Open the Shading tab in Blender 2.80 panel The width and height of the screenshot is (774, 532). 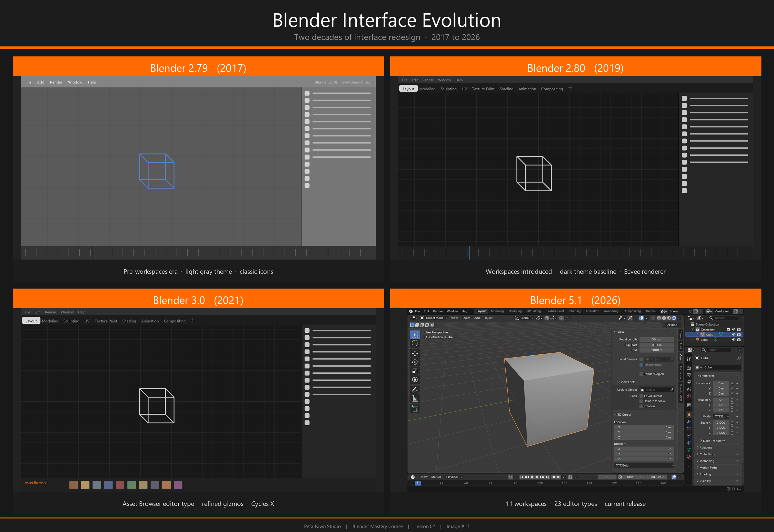point(506,89)
